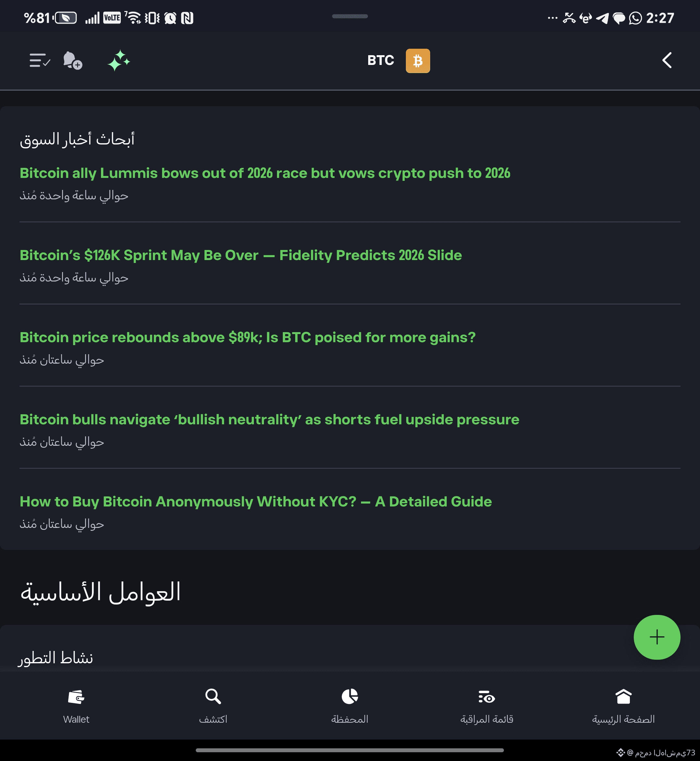Tap the orange Bitcoin logo icon

[x=418, y=61]
